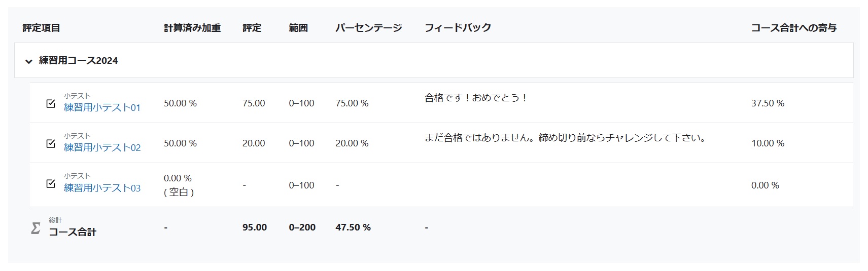The height and width of the screenshot is (271, 868).
Task: Open the 練習用小テスト01 quiz link
Action: click(102, 107)
